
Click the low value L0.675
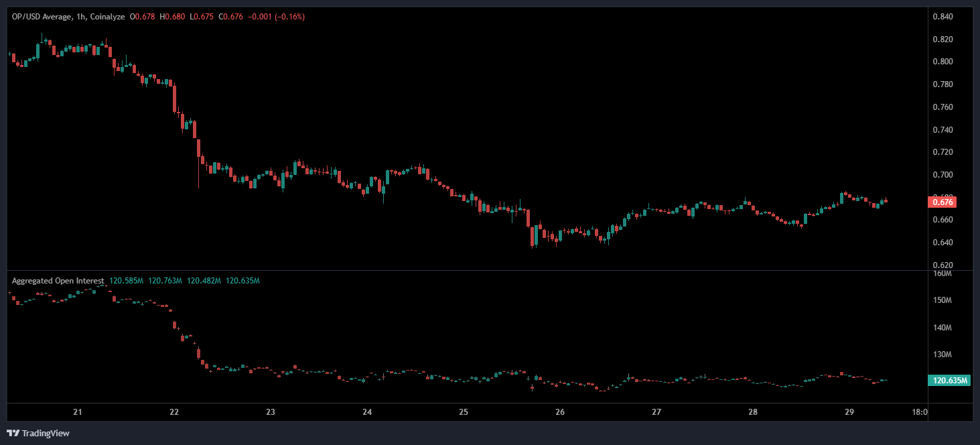coord(200,17)
